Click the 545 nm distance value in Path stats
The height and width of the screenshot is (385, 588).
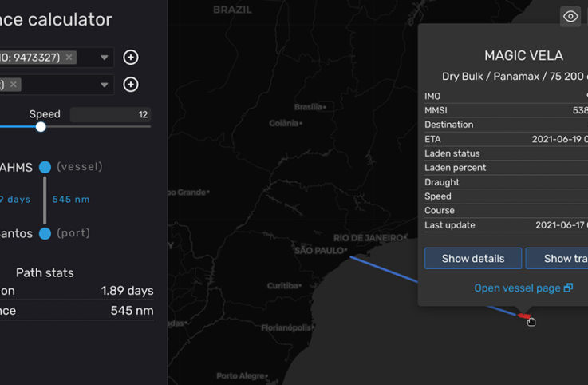point(132,311)
